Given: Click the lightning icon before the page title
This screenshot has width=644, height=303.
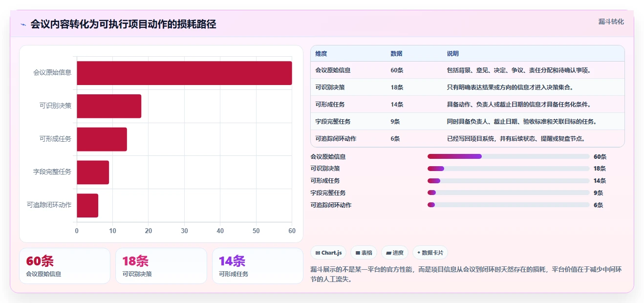Looking at the screenshot, I should pyautogui.click(x=23, y=24).
